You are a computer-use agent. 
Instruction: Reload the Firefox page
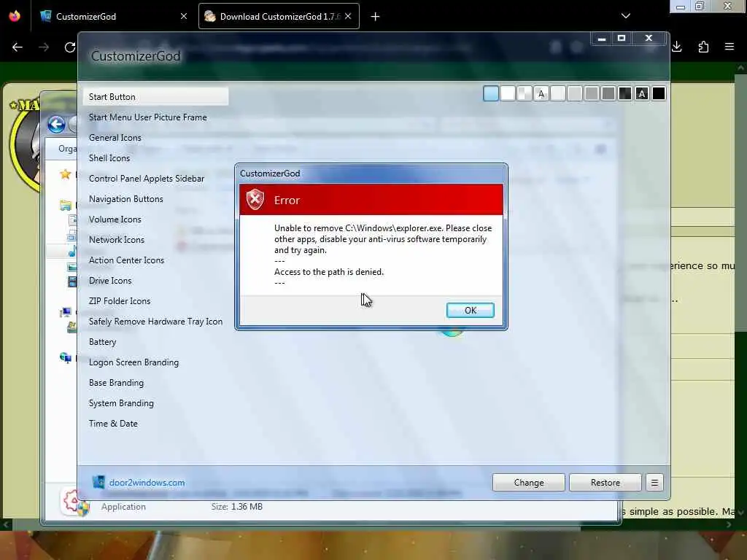point(70,47)
